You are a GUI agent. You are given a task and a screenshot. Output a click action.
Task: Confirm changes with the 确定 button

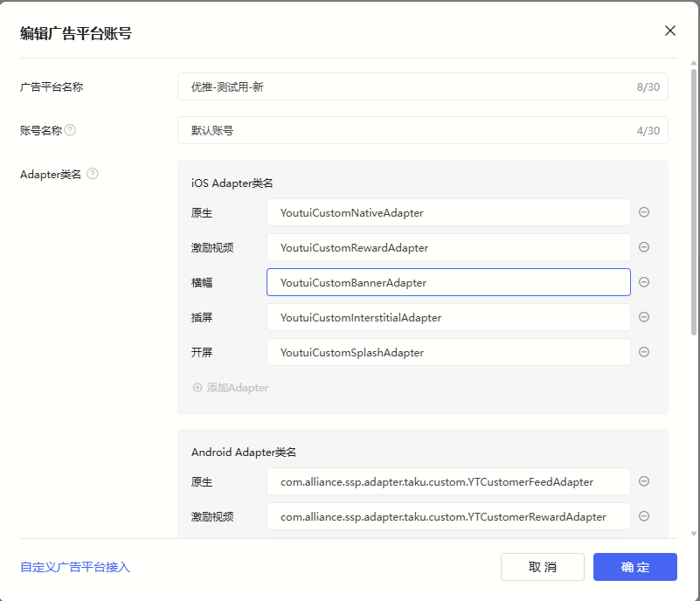pyautogui.click(x=634, y=567)
